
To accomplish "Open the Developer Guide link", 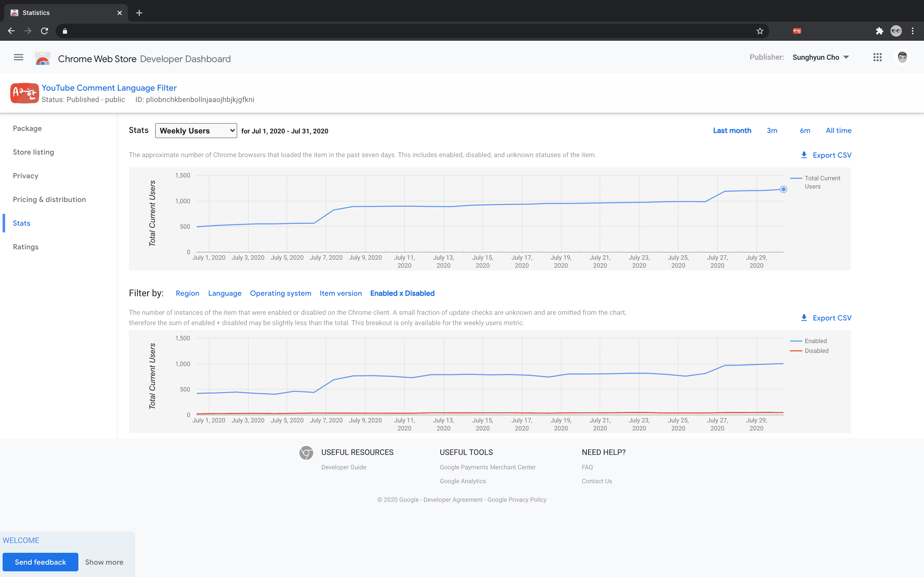I will (x=343, y=467).
